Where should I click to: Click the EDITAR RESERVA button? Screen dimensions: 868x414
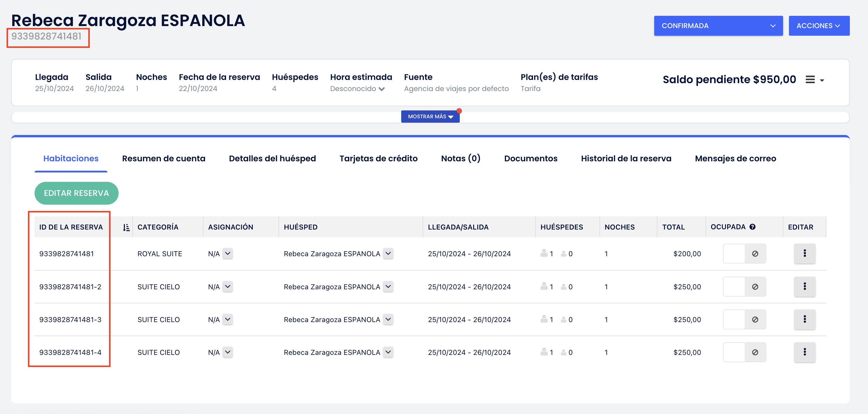[x=76, y=193]
